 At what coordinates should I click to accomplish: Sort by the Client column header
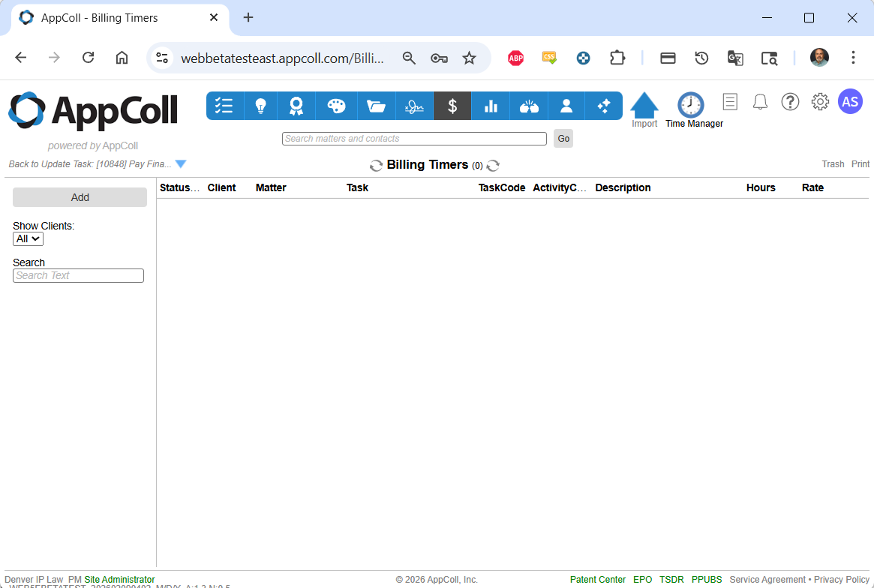point(221,187)
